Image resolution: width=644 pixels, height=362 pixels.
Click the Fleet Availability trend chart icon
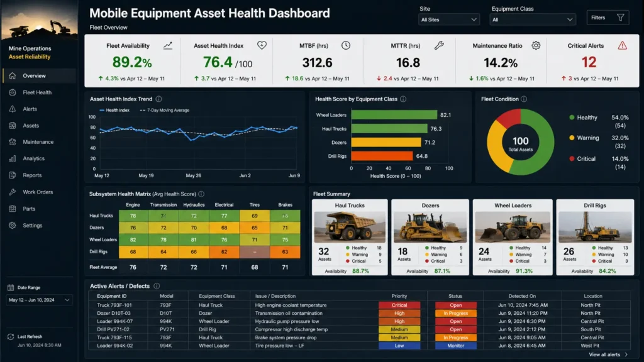click(167, 45)
